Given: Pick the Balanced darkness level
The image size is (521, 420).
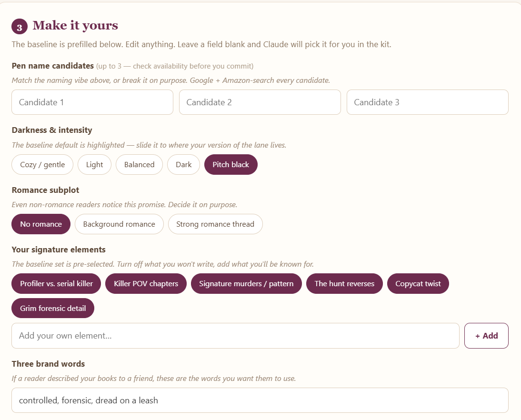Looking at the screenshot, I should pyautogui.click(x=139, y=164).
